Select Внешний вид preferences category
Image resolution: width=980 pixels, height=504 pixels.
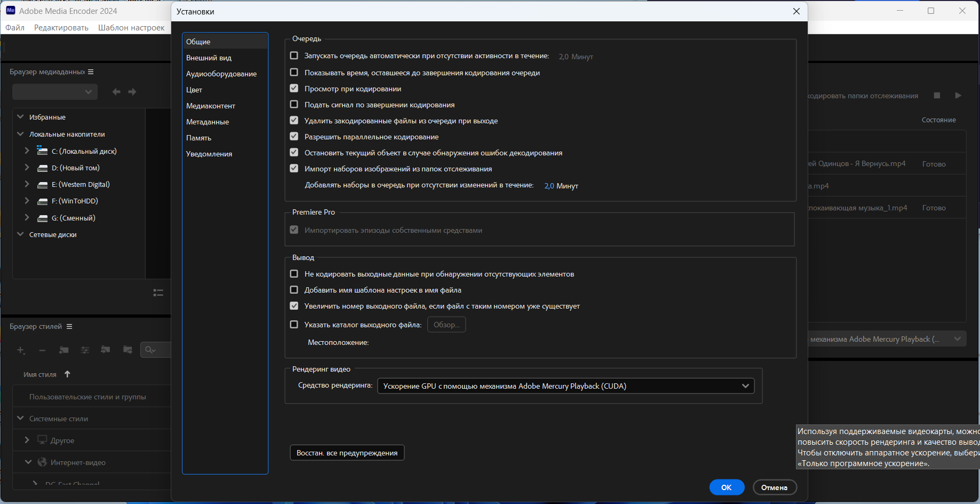pyautogui.click(x=209, y=58)
